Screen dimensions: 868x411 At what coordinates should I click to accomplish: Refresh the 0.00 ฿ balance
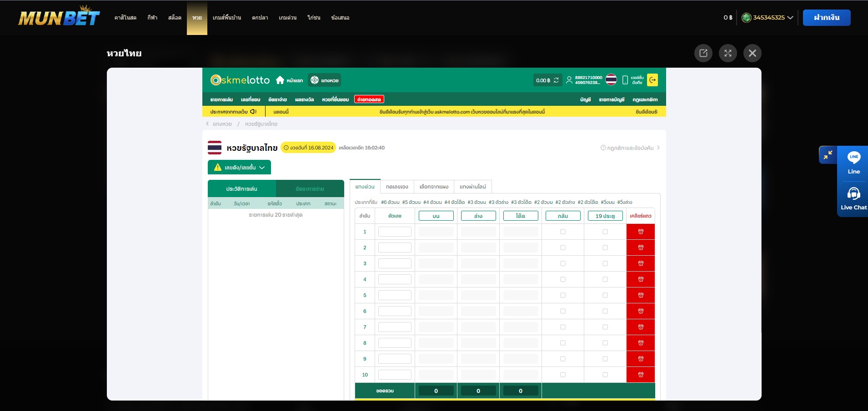(x=556, y=80)
